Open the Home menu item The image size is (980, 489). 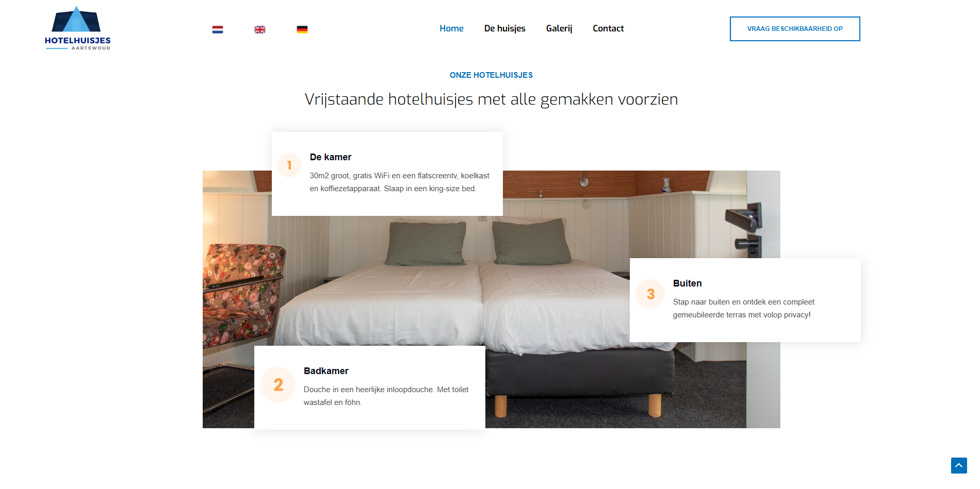coord(451,28)
